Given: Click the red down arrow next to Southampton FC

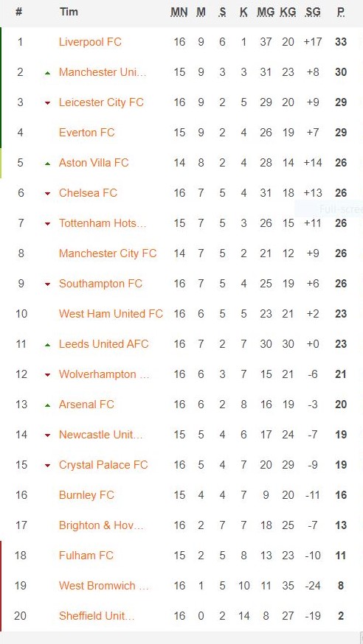Looking at the screenshot, I should coord(48,284).
